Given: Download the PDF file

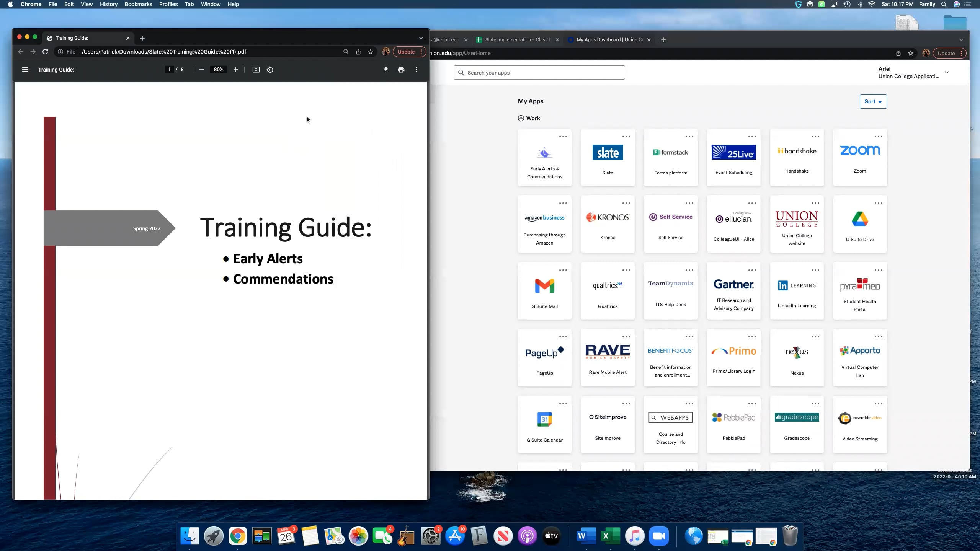Looking at the screenshot, I should point(385,70).
